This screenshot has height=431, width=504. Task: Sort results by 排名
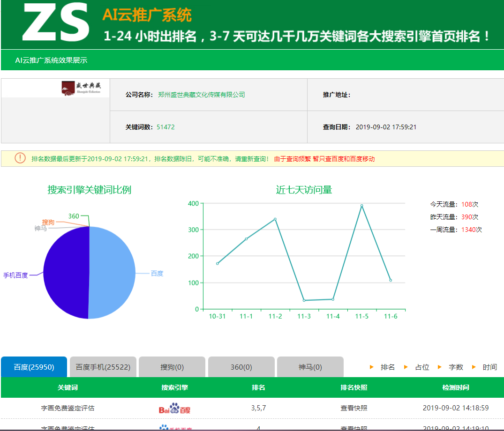[x=387, y=367]
